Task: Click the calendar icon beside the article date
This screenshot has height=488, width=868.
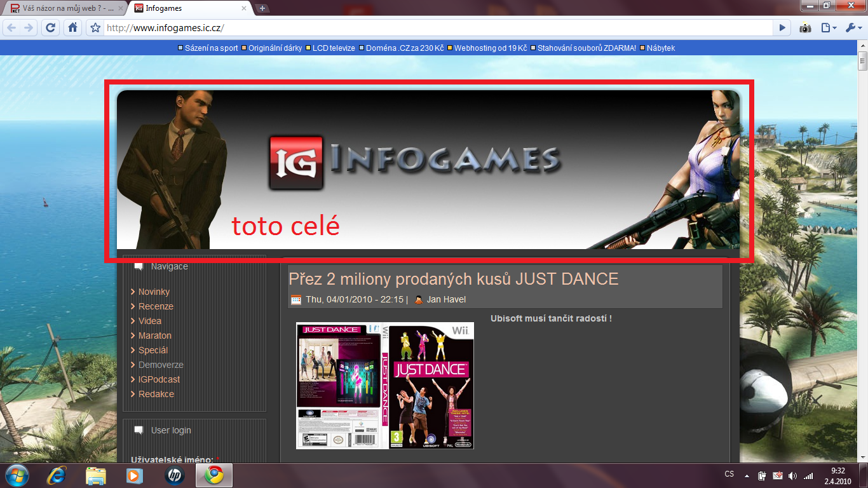Action: click(x=296, y=300)
